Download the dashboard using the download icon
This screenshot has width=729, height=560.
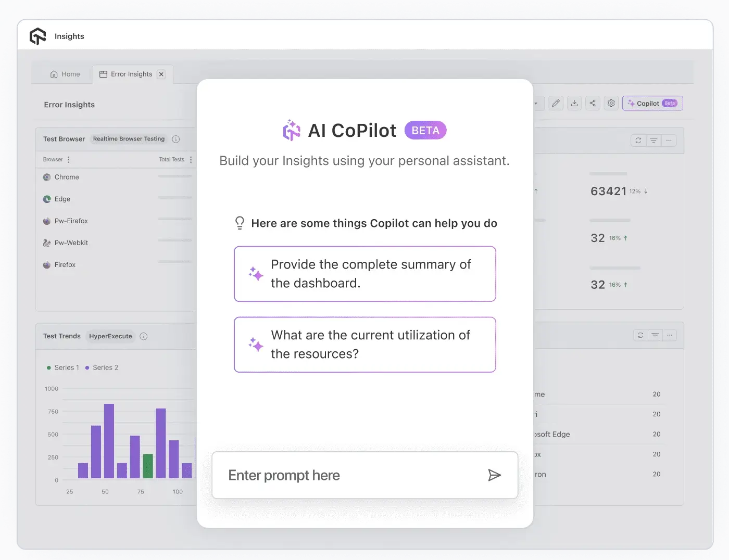(x=574, y=103)
